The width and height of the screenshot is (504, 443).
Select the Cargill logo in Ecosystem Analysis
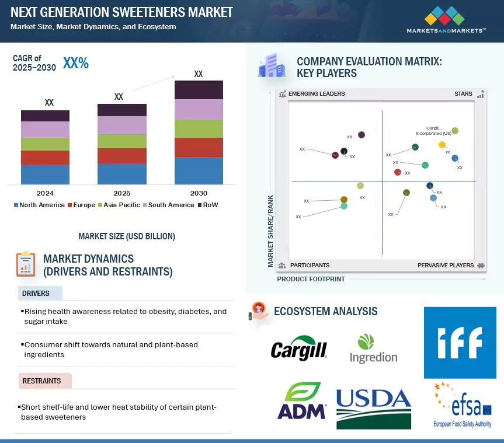click(298, 348)
